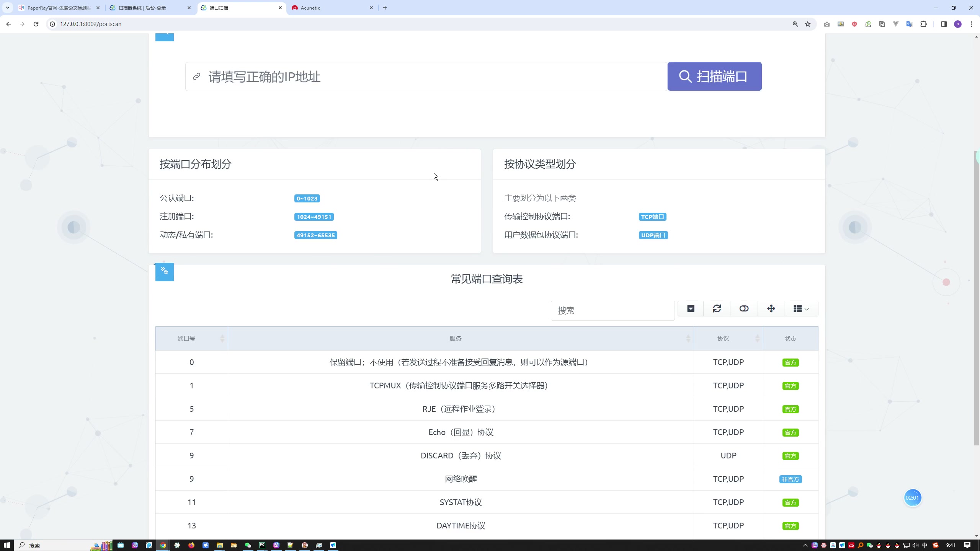Toggle card view of the table
This screenshot has width=980, height=551.
[x=744, y=309]
